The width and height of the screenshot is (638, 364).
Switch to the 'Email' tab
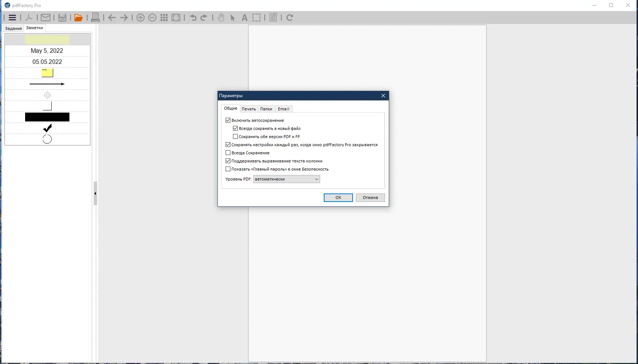(284, 109)
